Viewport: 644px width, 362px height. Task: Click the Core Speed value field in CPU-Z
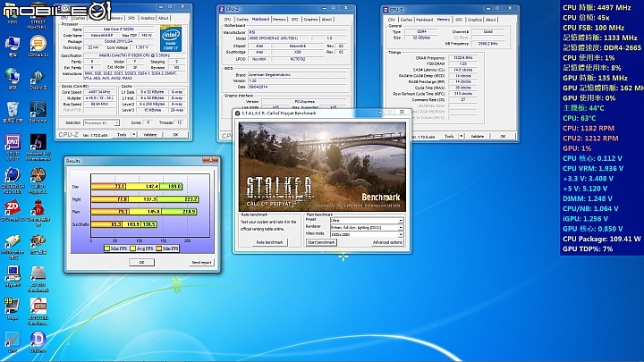coord(99,92)
